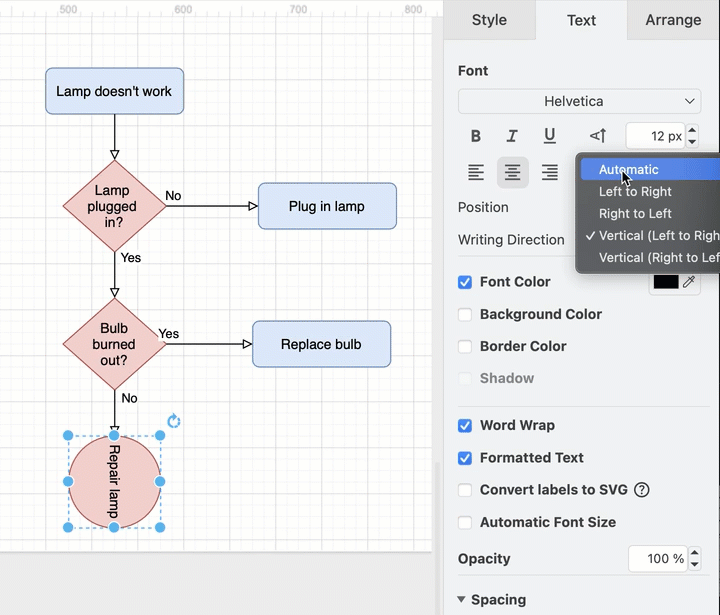Select Vertical (Right to Left) option

click(x=650, y=258)
